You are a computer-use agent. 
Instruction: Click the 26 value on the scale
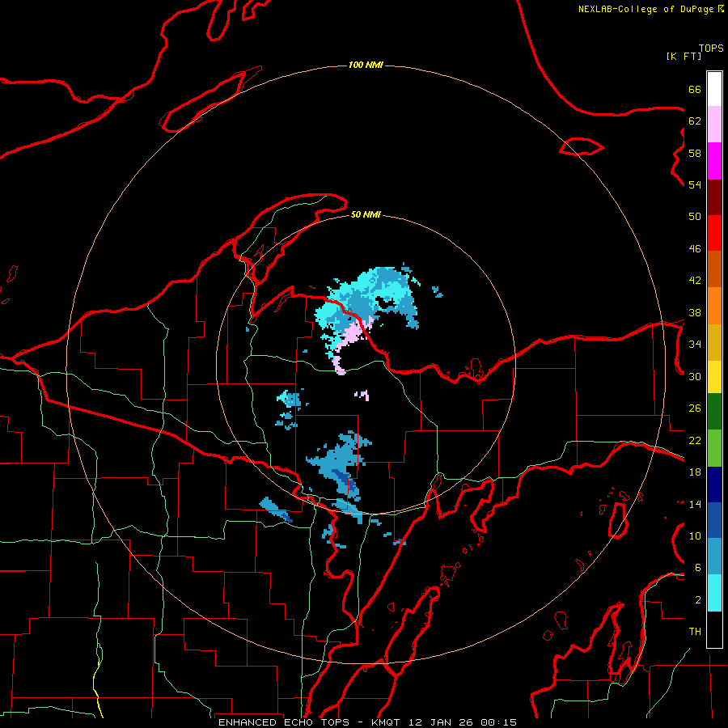point(695,408)
